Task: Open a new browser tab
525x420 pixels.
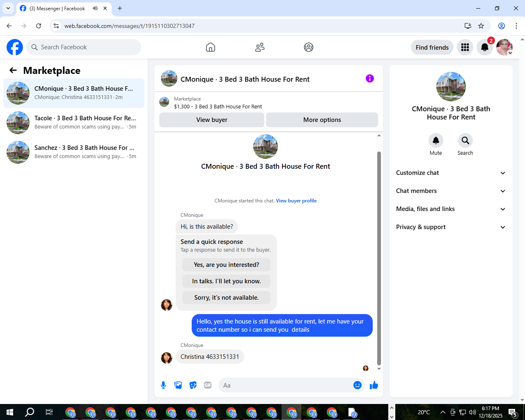Action: pos(120,8)
